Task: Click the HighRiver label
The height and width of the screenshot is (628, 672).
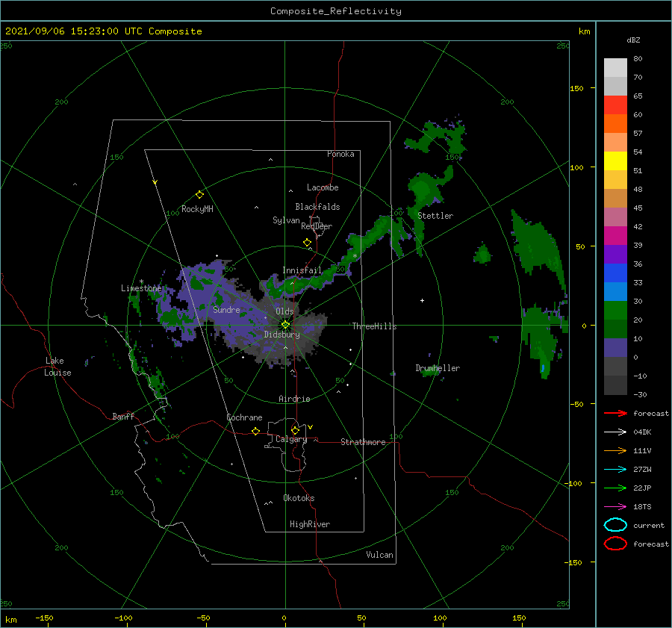Action: pyautogui.click(x=310, y=524)
